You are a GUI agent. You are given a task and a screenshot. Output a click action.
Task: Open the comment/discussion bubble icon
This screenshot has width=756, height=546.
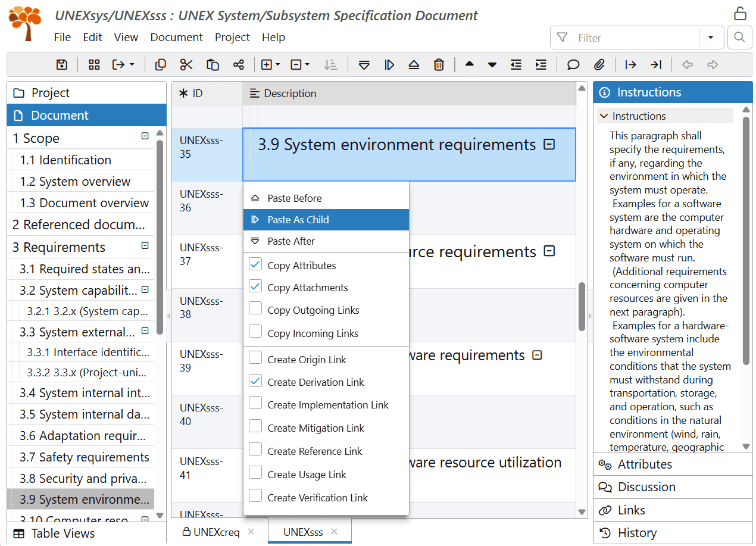coord(573,64)
